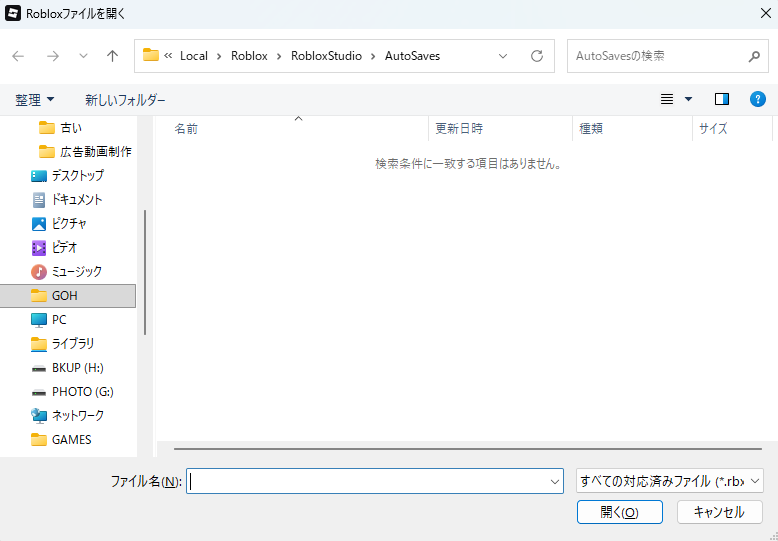Refresh the AutoSaves folder view
This screenshot has width=778, height=541.
click(x=537, y=56)
